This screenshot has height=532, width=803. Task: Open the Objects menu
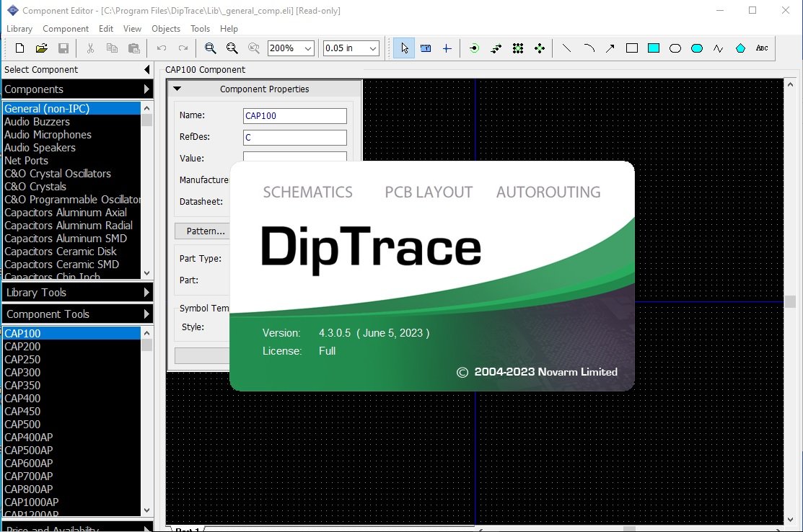click(166, 29)
